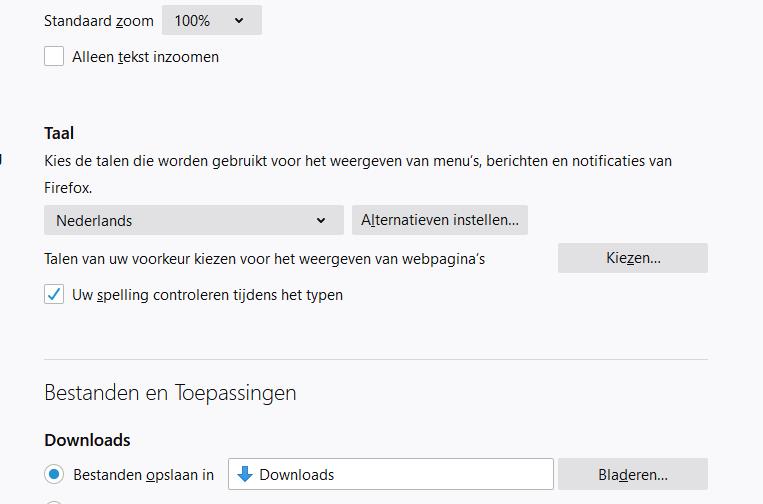
Task: Click the Taal section heading
Action: pyautogui.click(x=59, y=133)
